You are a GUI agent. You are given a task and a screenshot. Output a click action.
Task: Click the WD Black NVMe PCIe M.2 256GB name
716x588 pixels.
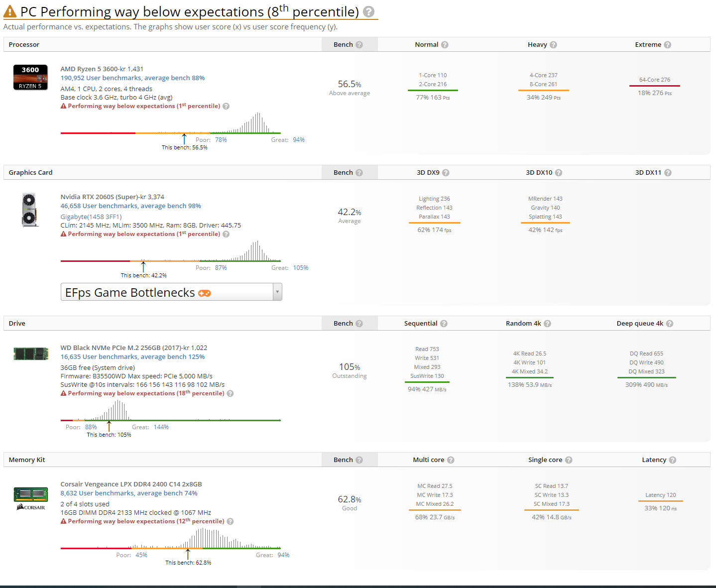click(134, 348)
